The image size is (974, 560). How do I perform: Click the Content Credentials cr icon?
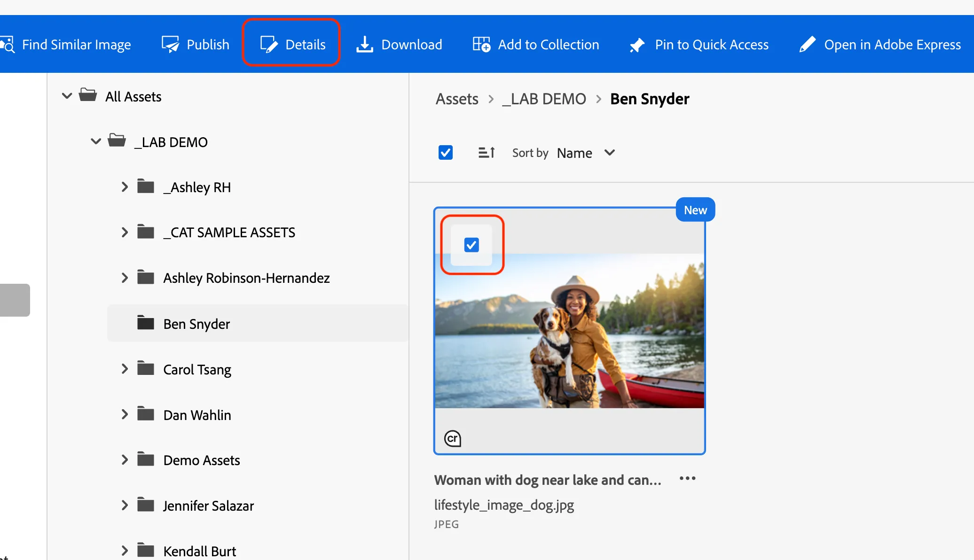click(453, 438)
